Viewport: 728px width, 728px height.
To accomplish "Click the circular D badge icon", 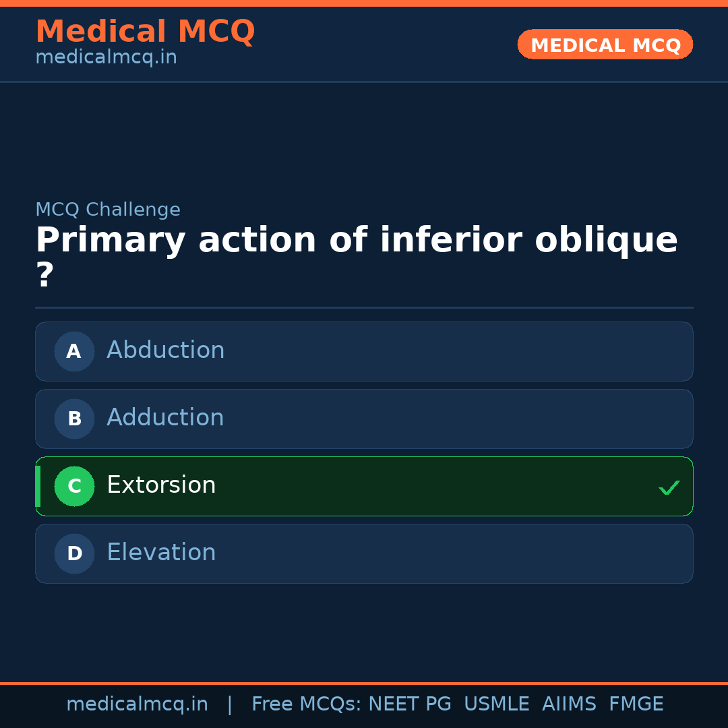I will point(73,553).
